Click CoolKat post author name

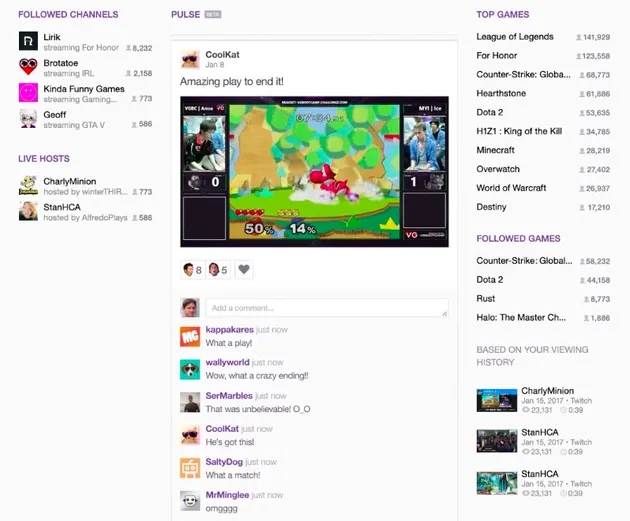click(x=222, y=55)
